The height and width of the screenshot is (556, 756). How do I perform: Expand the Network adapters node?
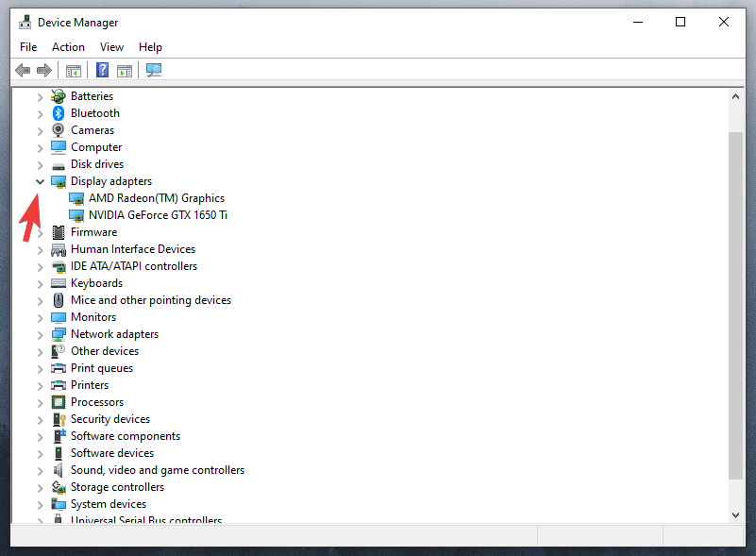coord(40,335)
